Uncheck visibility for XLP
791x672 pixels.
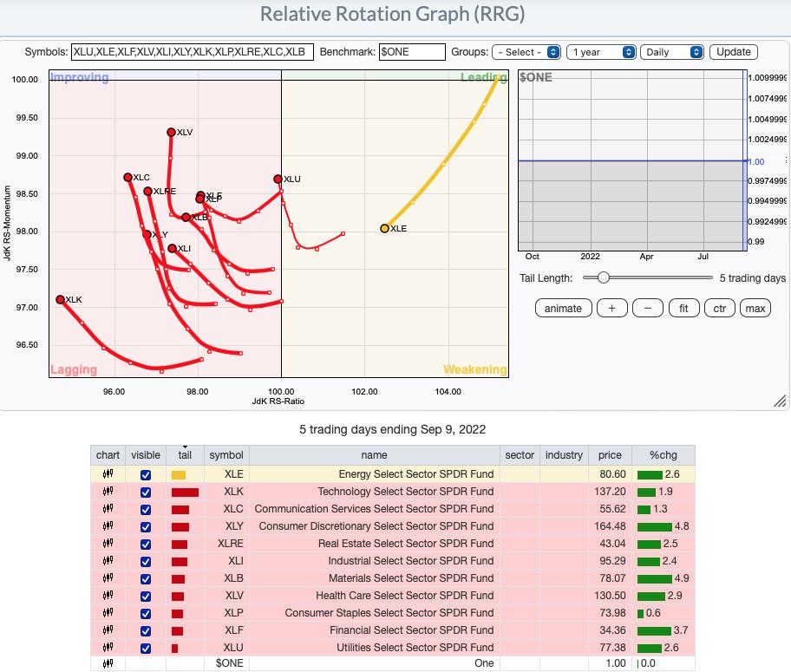[146, 614]
